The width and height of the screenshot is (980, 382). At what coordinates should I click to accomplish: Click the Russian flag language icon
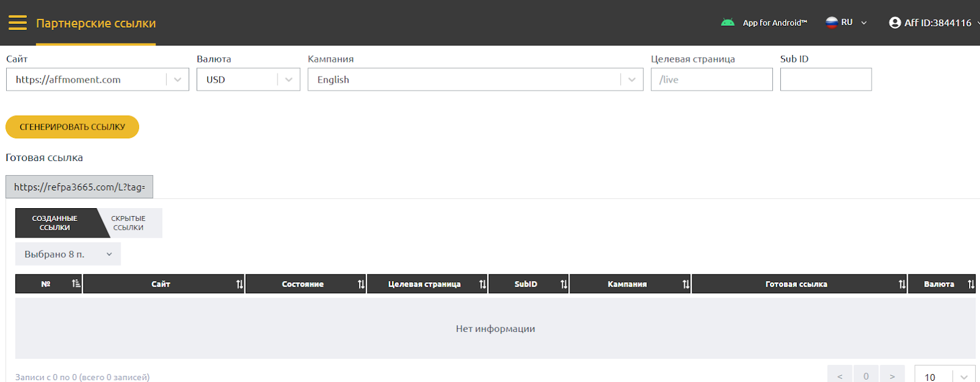(x=832, y=23)
